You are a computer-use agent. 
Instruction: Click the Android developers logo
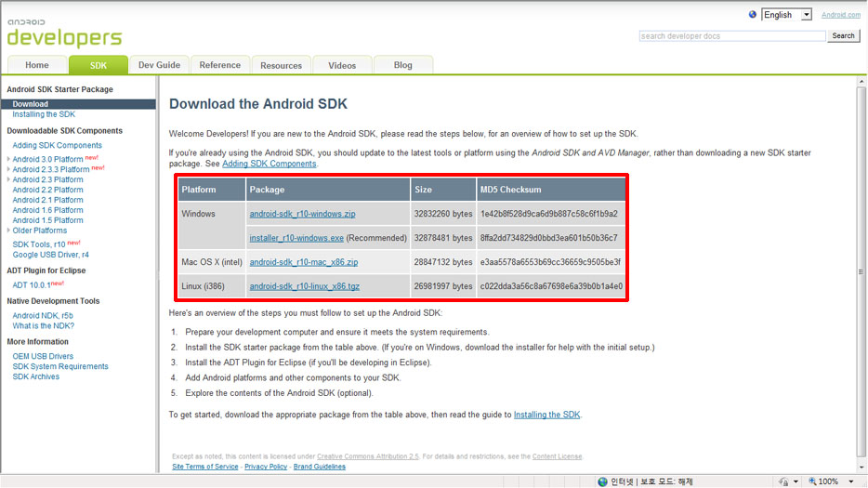(x=64, y=33)
